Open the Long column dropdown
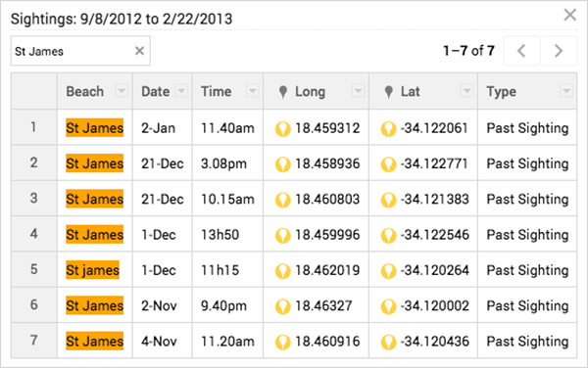Image resolution: width=588 pixels, height=368 pixels. pyautogui.click(x=358, y=91)
